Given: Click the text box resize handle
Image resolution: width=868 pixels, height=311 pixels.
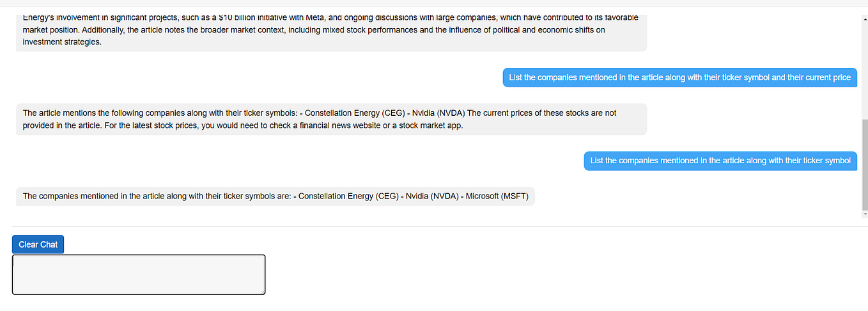Looking at the screenshot, I should tap(262, 292).
